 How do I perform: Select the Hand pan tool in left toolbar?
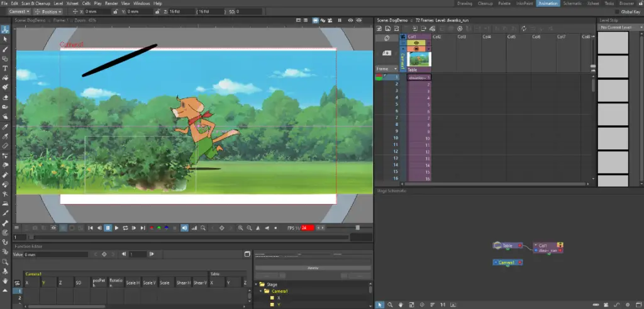pyautogui.click(x=5, y=281)
